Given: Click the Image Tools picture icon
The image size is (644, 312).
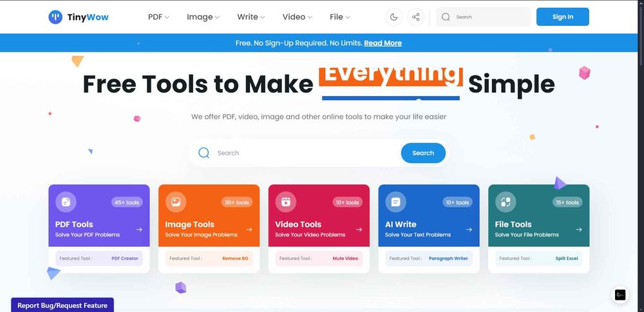Looking at the screenshot, I should [176, 202].
